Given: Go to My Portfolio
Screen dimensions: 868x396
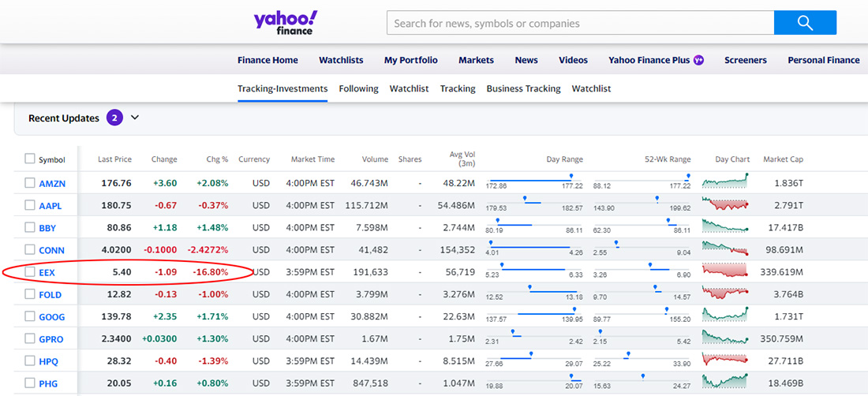Looking at the screenshot, I should click(411, 60).
